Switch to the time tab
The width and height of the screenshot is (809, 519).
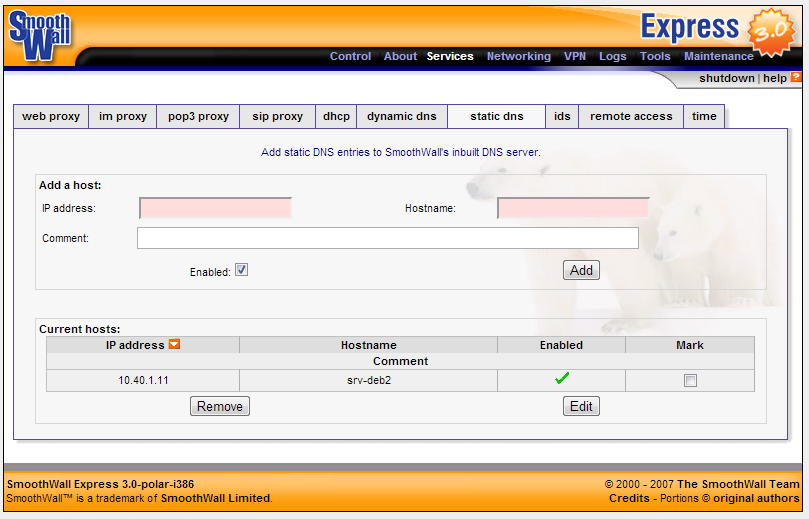[704, 117]
